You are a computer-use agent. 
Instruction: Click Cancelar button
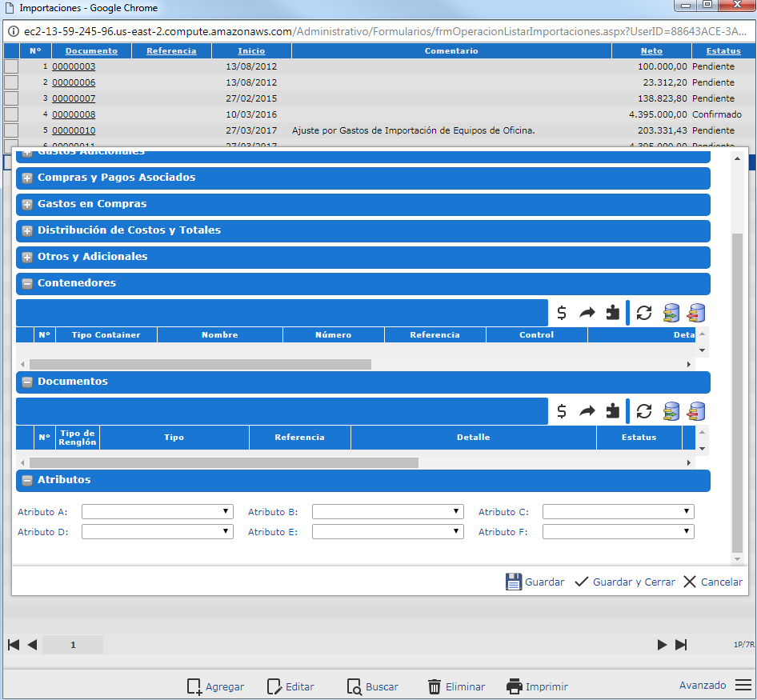tap(713, 582)
